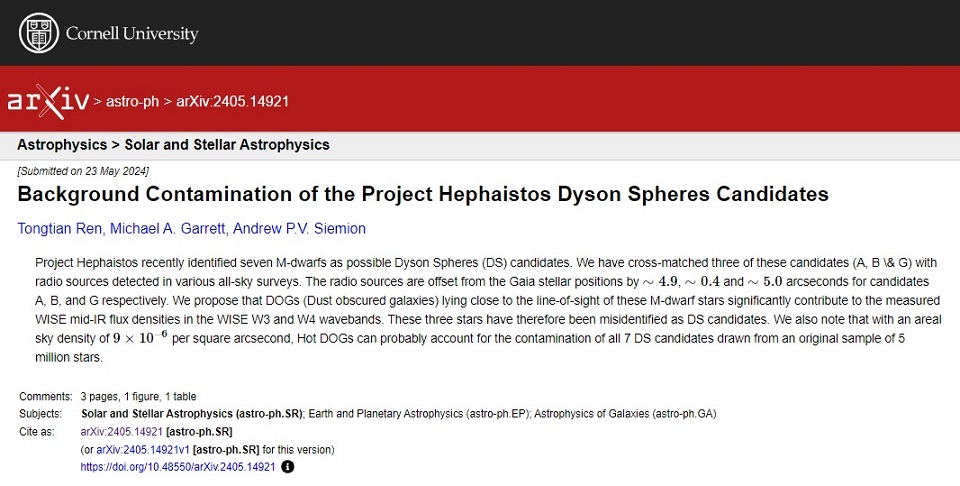Open the doi.org DOI link
960x486 pixels.
coord(177,466)
